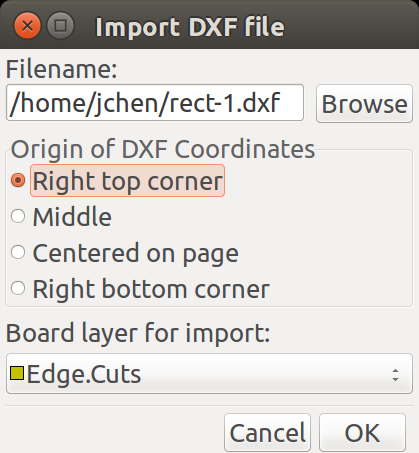This screenshot has height=453, width=419.
Task: Click the highlighted Right top corner label text
Action: point(128,181)
